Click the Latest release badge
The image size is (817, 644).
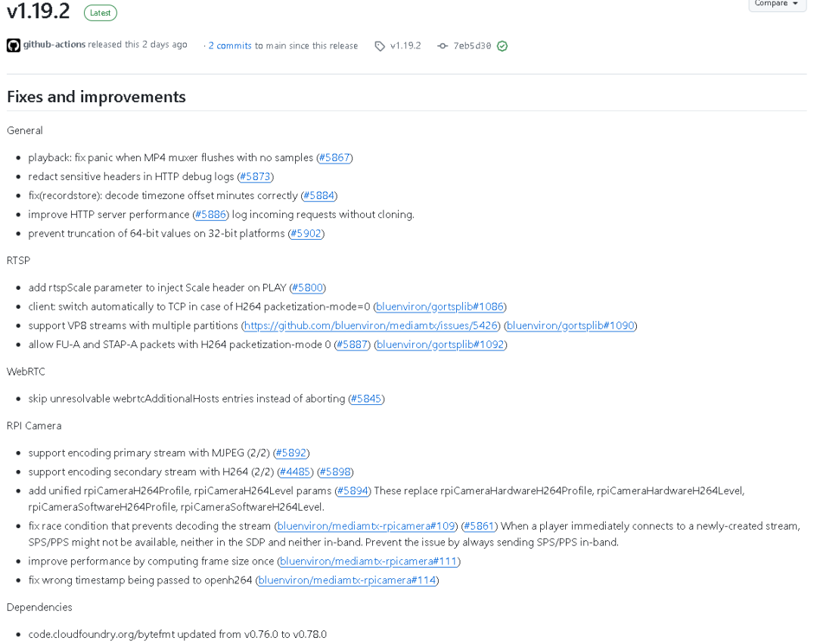(100, 13)
